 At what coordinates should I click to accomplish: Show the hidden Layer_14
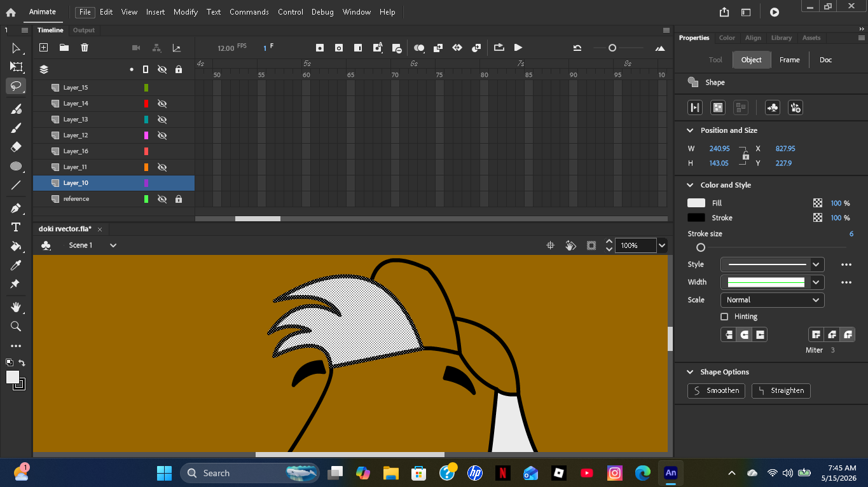[162, 104]
